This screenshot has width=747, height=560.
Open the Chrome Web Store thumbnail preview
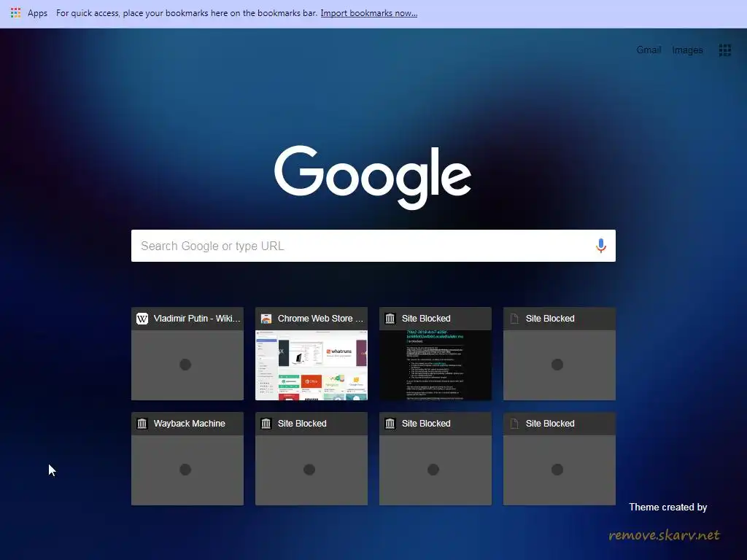point(311,365)
